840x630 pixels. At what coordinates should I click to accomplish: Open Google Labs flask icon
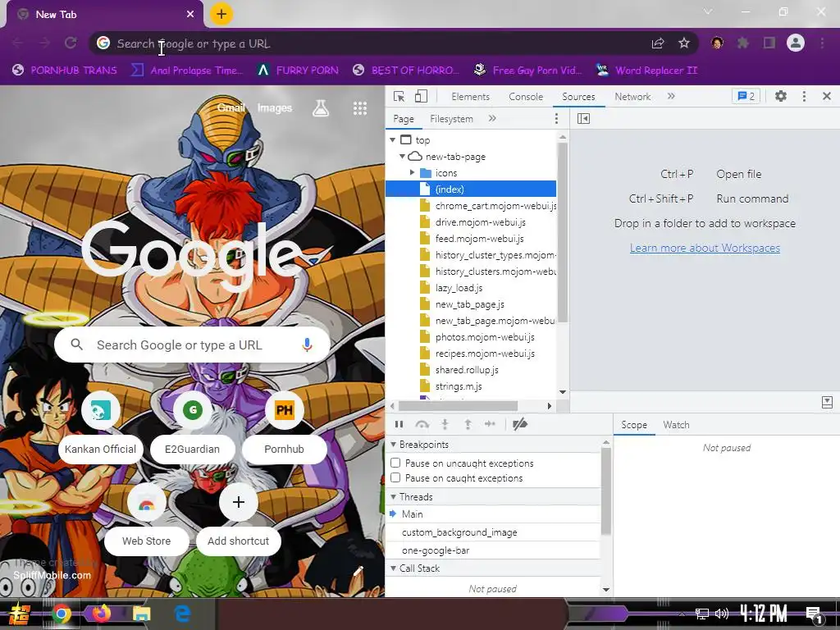point(321,108)
